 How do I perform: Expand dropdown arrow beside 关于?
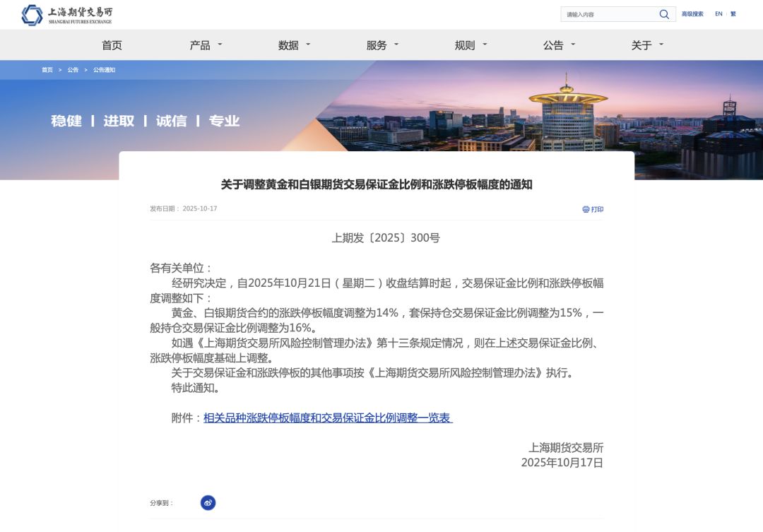661,45
